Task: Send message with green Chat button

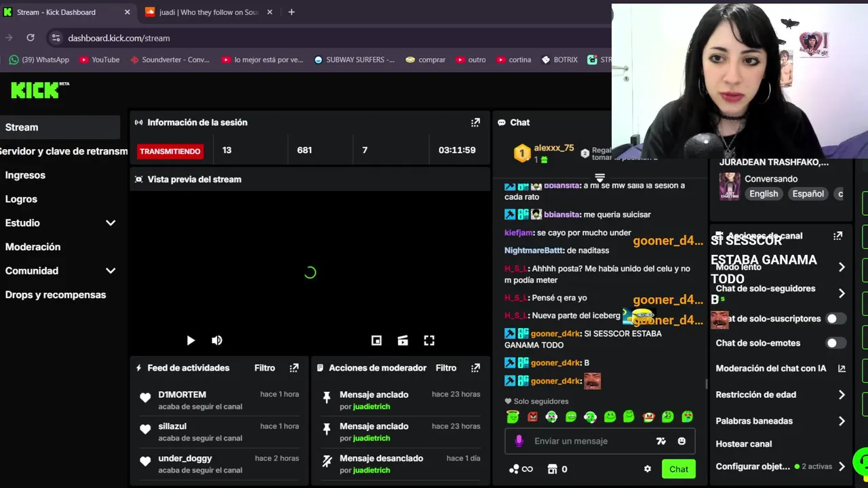Action: (679, 469)
